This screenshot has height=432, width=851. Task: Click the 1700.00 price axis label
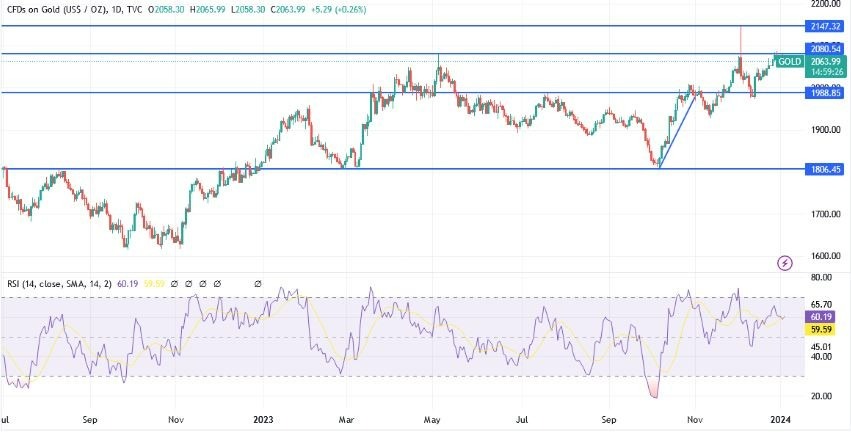tap(825, 214)
